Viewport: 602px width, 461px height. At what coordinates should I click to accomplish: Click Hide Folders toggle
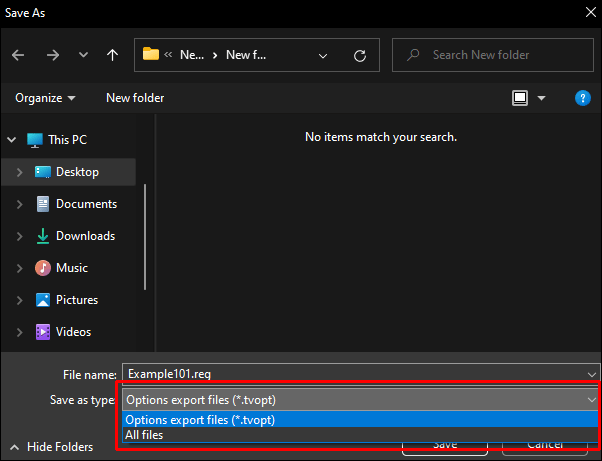[52, 447]
